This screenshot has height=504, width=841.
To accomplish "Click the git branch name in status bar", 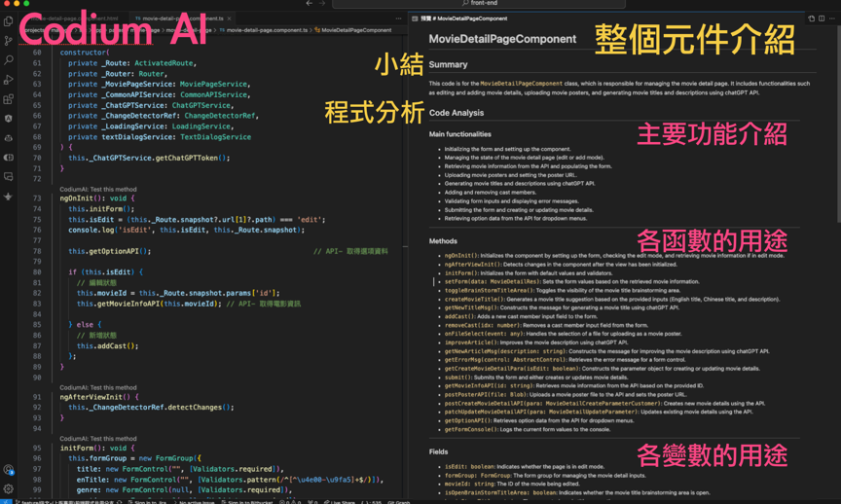I will point(64,502).
